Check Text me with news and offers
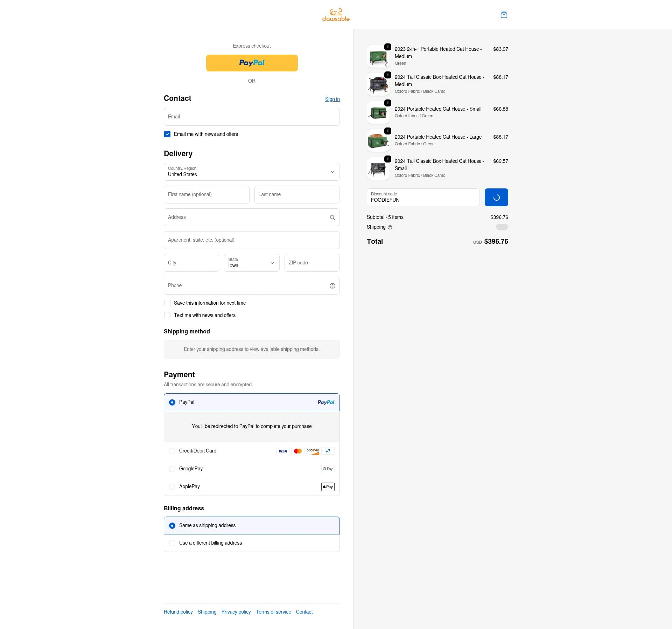This screenshot has width=672, height=629. 167,315
